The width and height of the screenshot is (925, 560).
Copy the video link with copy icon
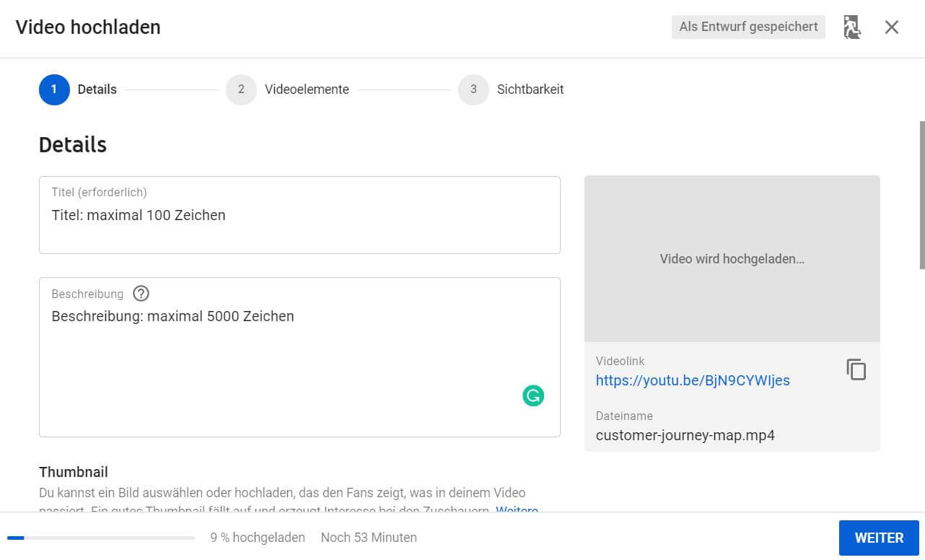(856, 369)
